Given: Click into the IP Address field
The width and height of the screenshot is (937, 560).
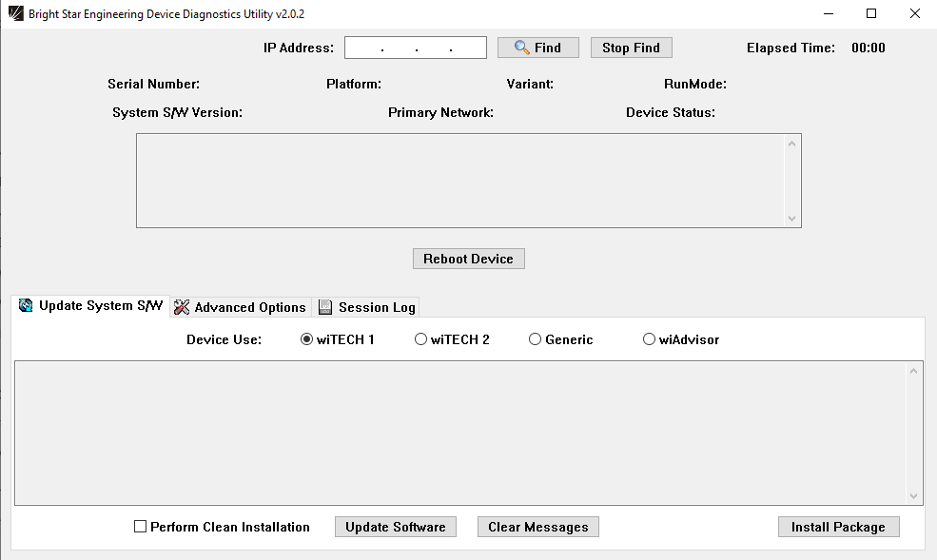Looking at the screenshot, I should (415, 48).
